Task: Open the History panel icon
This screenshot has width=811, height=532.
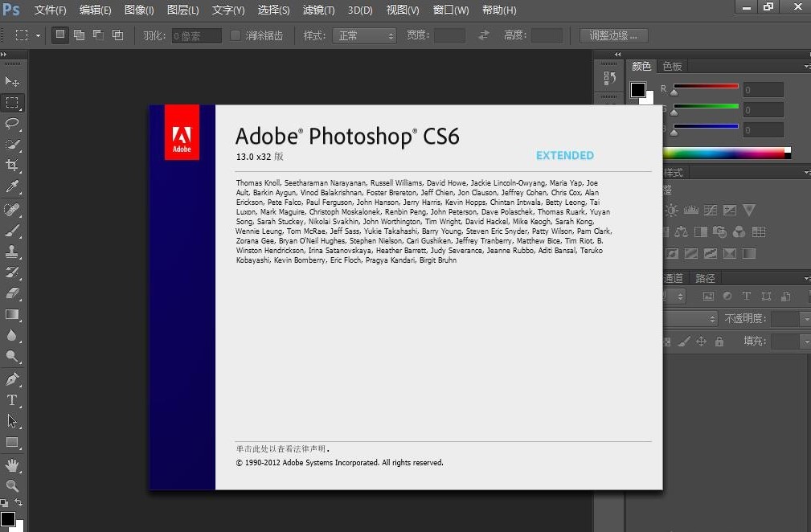Action: (x=610, y=78)
